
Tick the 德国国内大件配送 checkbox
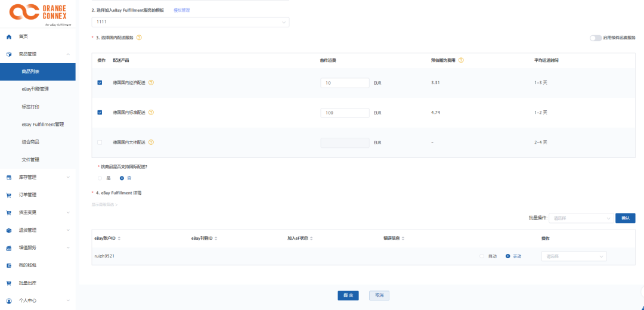point(100,142)
